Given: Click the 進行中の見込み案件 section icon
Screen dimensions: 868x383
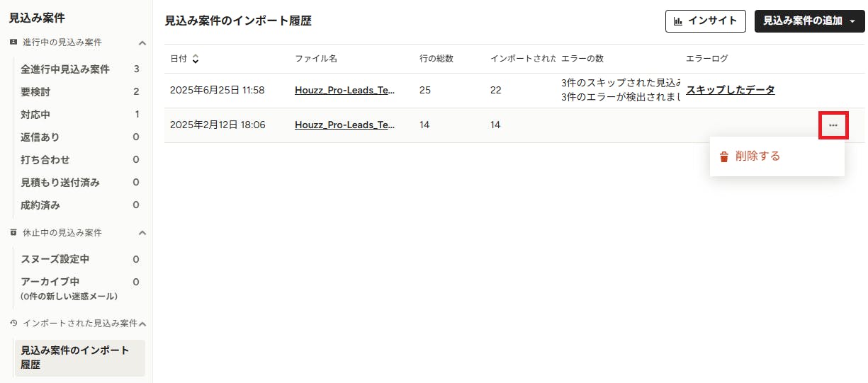Looking at the screenshot, I should tap(13, 42).
